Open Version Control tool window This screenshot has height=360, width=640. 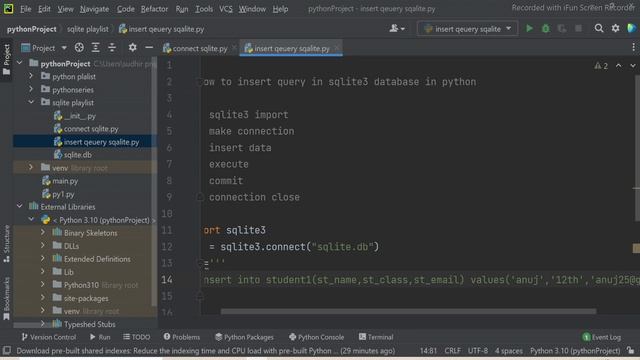(49, 337)
